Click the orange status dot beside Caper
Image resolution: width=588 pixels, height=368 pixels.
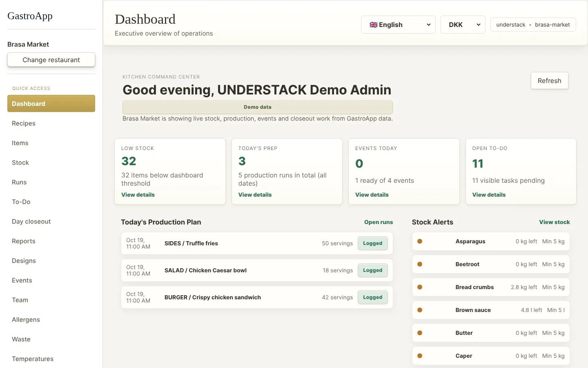click(x=420, y=356)
